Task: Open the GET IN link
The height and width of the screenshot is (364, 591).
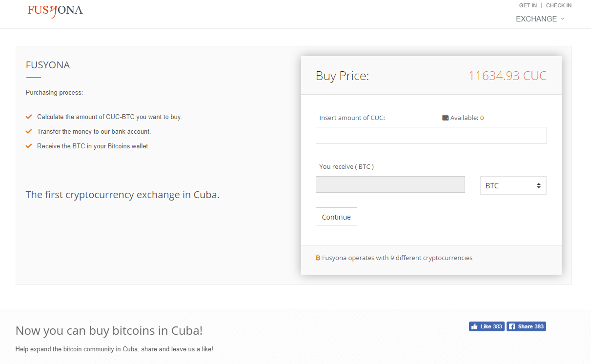Action: 528,5
